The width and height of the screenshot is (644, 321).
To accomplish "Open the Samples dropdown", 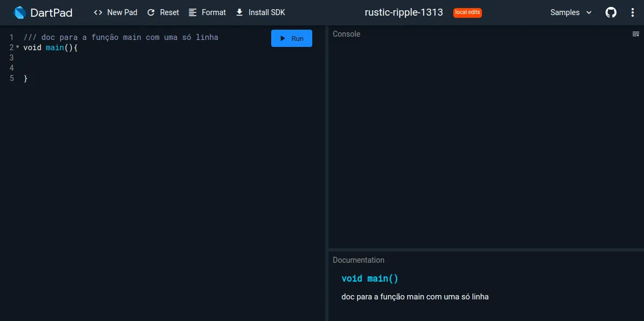I will (571, 13).
